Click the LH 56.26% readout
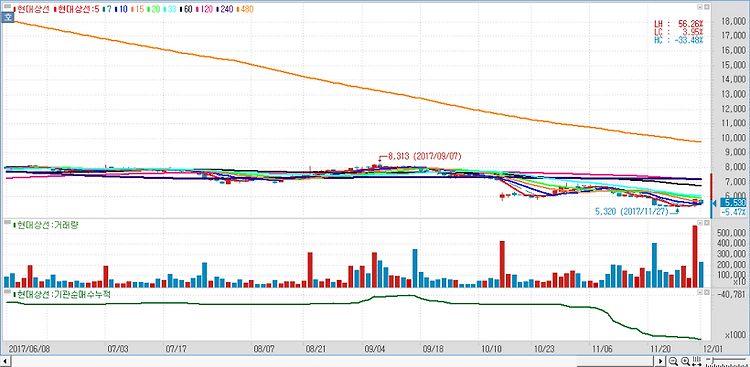The width and height of the screenshot is (750, 367). click(x=679, y=24)
